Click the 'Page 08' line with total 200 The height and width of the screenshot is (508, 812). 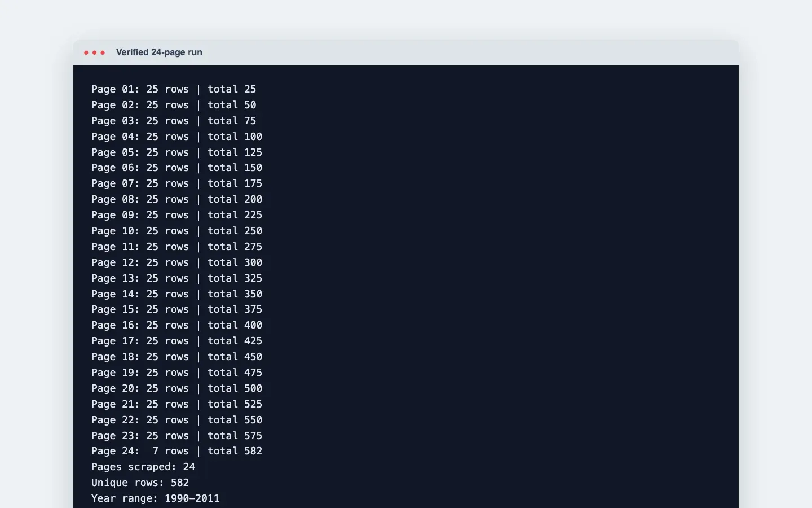177,199
